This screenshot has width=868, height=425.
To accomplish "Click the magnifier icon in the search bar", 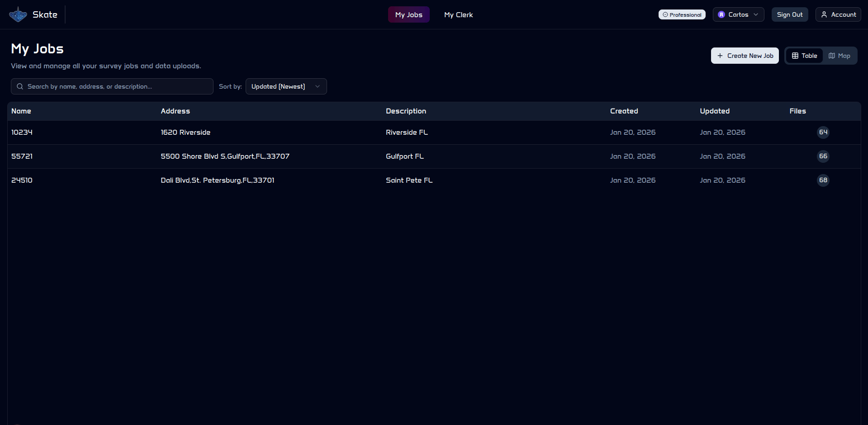I will 20,86.
